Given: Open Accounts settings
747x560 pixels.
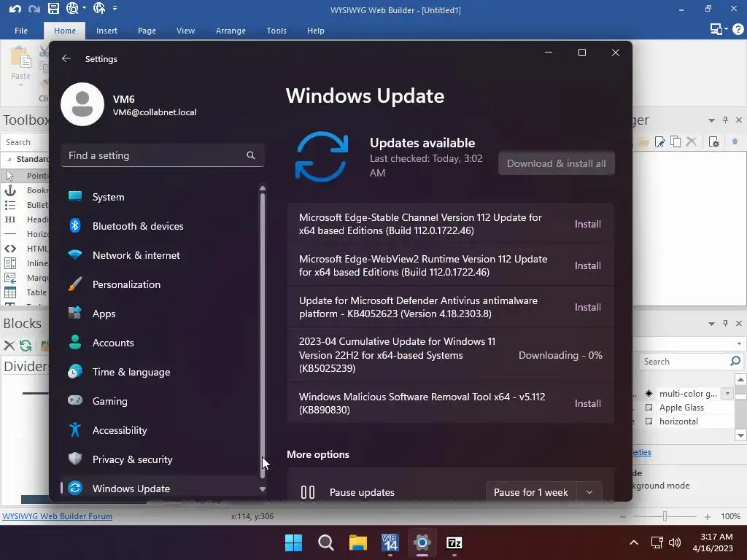Looking at the screenshot, I should 160,343.
